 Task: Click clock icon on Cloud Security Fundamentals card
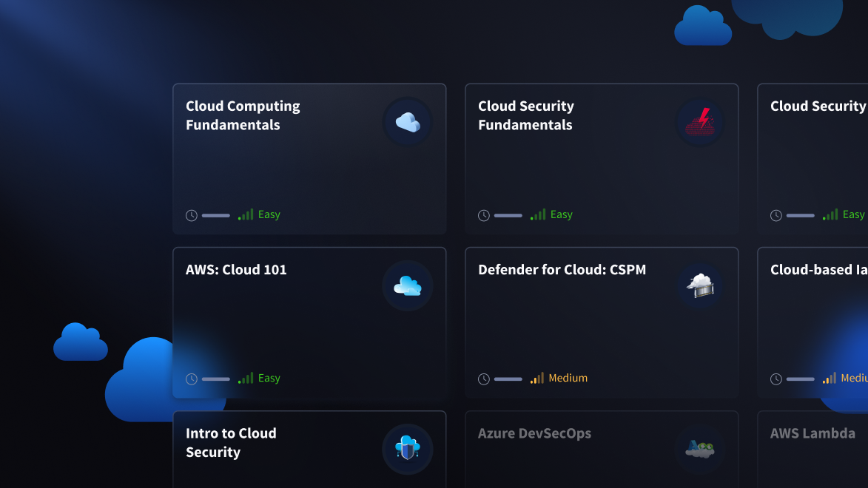(x=484, y=215)
